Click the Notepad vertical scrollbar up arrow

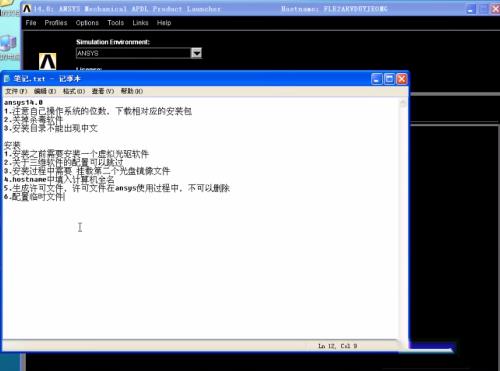point(403,103)
